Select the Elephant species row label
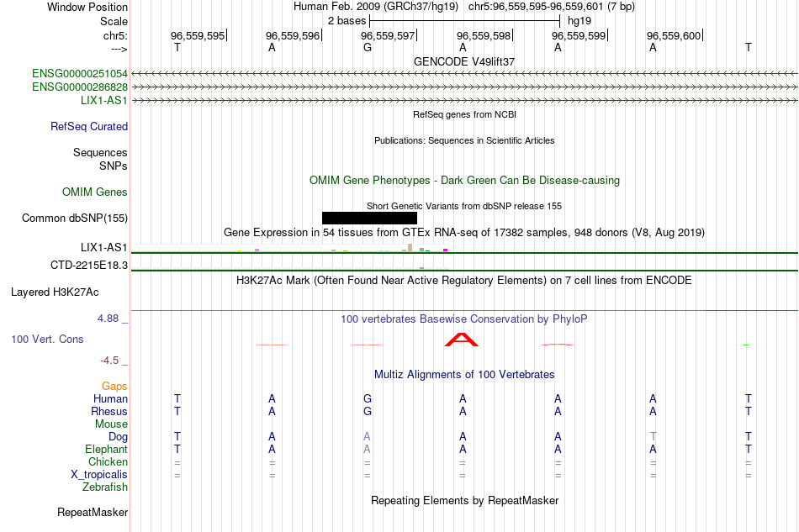The width and height of the screenshot is (799, 532). (x=107, y=449)
